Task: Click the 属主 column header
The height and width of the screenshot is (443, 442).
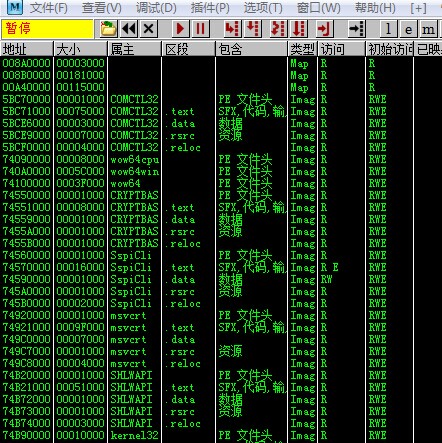Action: point(134,49)
